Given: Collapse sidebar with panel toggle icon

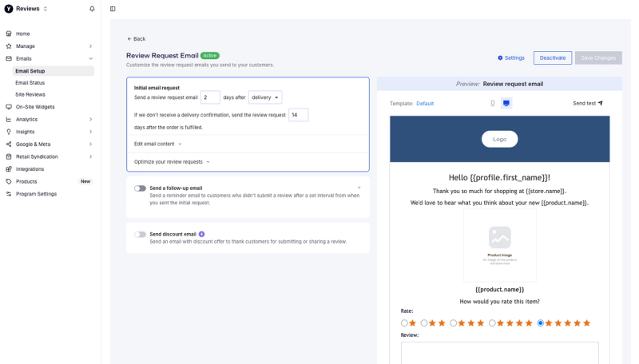Looking at the screenshot, I should 113,9.
